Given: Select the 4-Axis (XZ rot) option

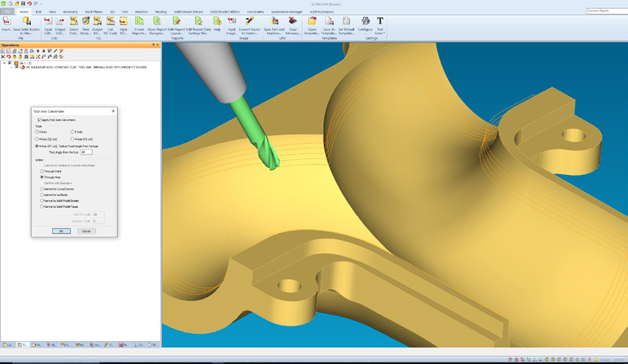Looking at the screenshot, I should click(x=37, y=139).
